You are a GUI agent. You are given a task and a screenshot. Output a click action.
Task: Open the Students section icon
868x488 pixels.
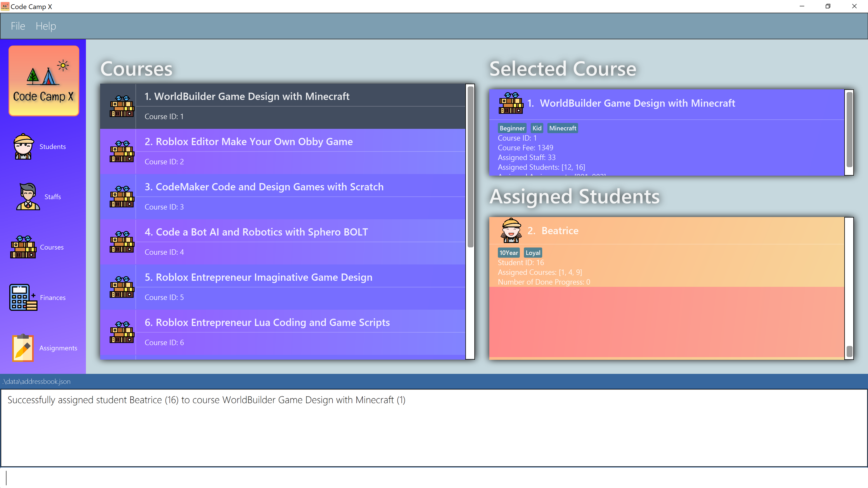pyautogui.click(x=23, y=146)
